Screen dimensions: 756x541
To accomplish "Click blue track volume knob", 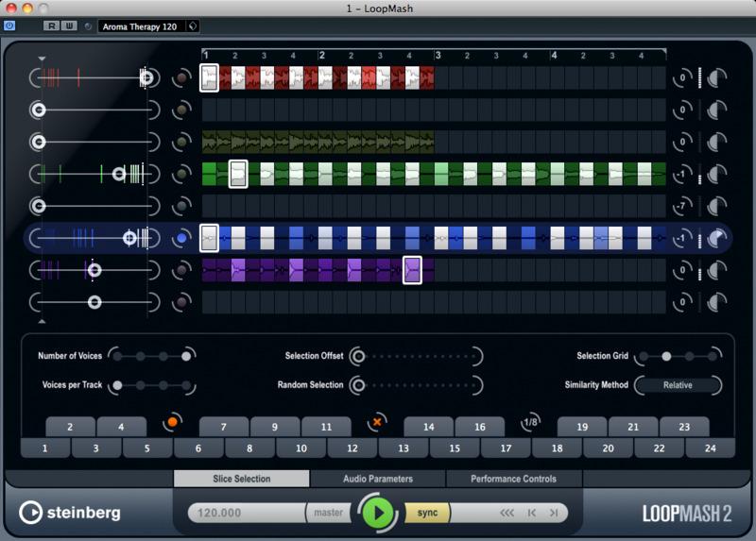I will coord(717,238).
